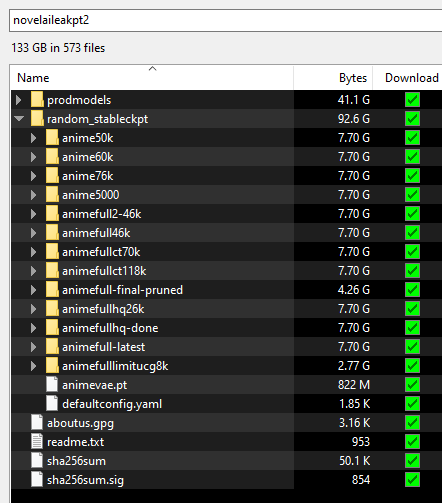Uncheck download checkbox for readme.txt
Screen dimensions: 442x503
coord(412,442)
